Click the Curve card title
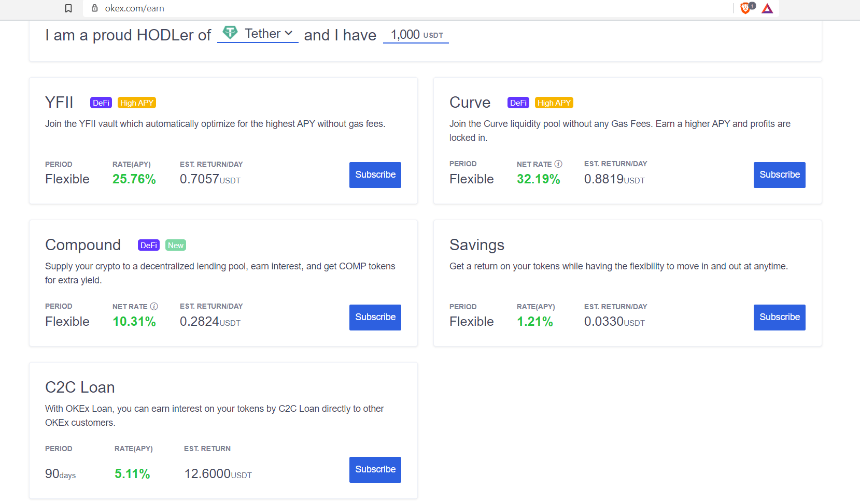Screen dimensions: 860x504 (x=470, y=103)
